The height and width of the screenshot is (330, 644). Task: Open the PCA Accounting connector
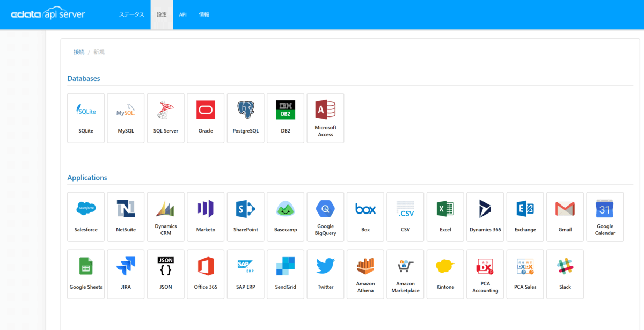[x=485, y=274]
